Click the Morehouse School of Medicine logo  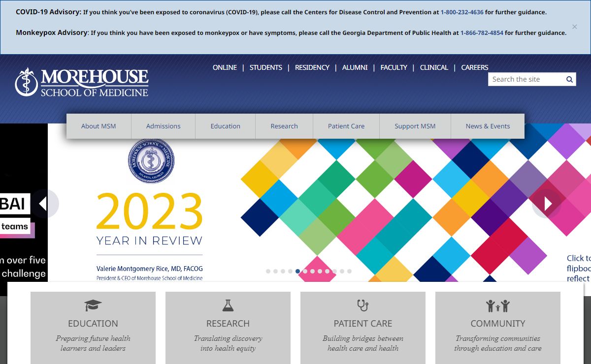coord(82,82)
